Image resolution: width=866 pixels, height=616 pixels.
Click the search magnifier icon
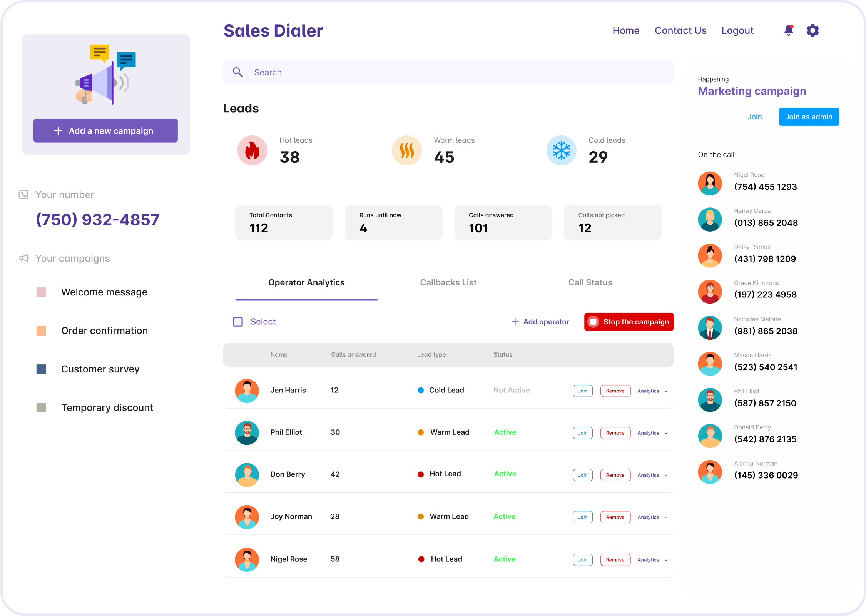tap(239, 72)
